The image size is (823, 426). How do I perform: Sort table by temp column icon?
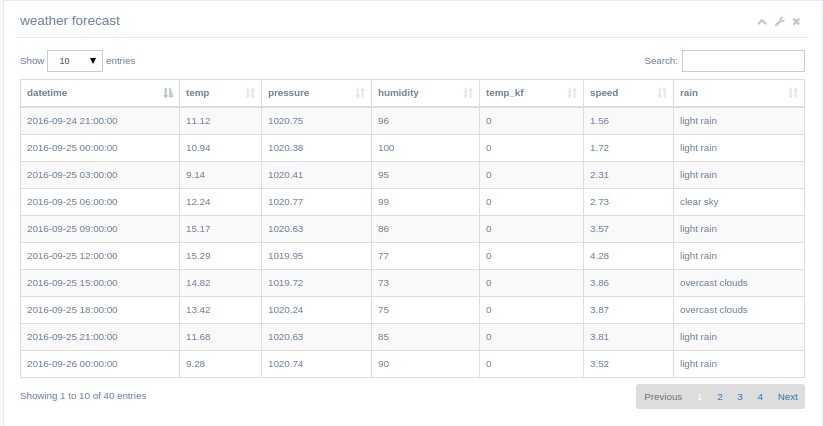point(250,93)
